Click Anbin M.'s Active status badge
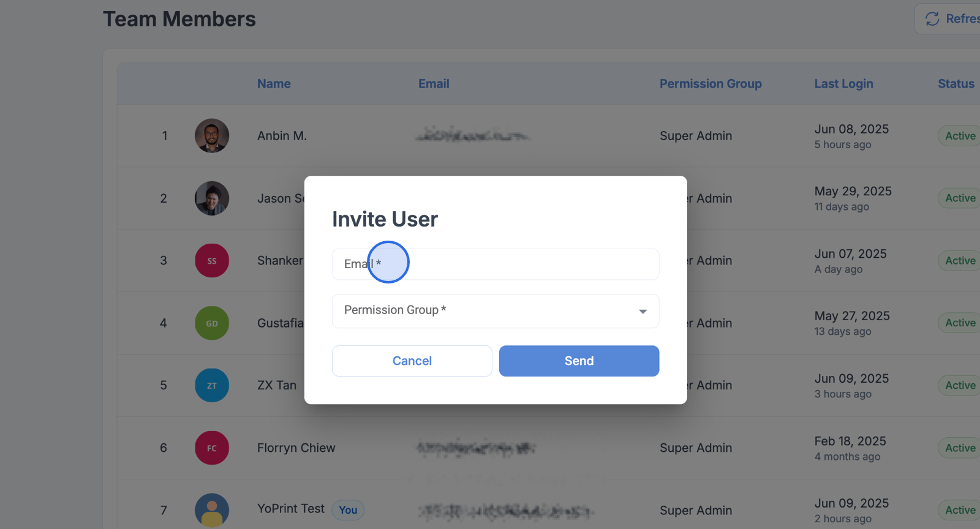The image size is (980, 529). tap(960, 136)
